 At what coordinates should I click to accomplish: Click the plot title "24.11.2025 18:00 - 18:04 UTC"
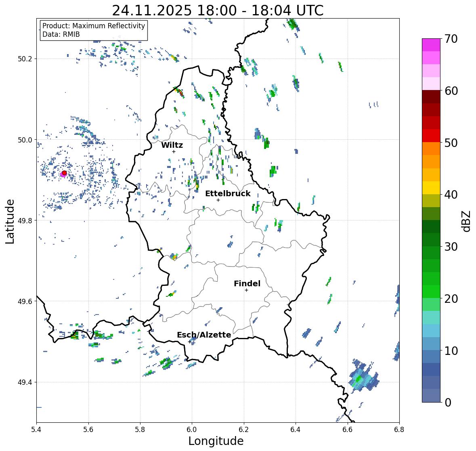pos(218,10)
